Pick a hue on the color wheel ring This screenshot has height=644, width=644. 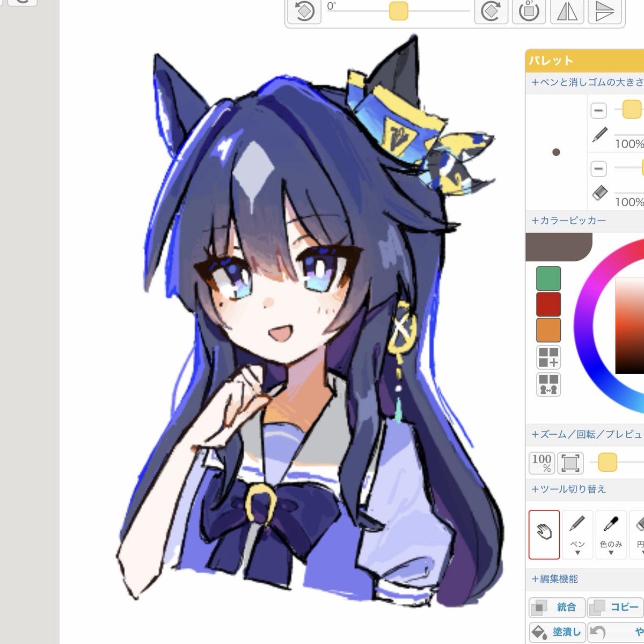(x=585, y=327)
